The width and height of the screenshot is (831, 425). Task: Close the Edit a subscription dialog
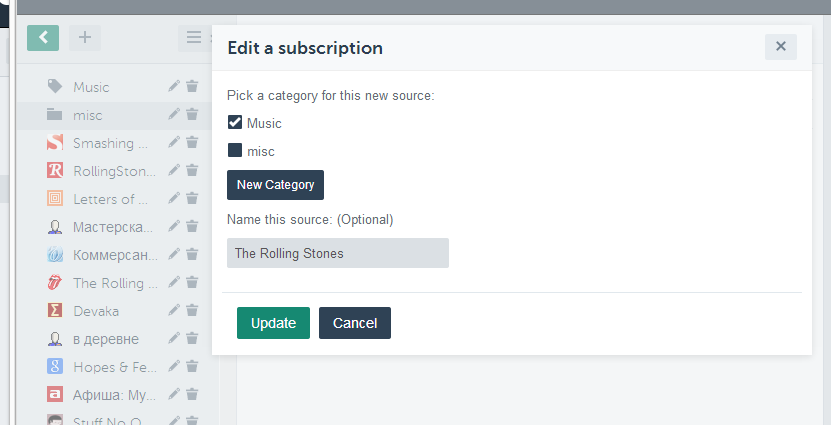click(x=780, y=46)
